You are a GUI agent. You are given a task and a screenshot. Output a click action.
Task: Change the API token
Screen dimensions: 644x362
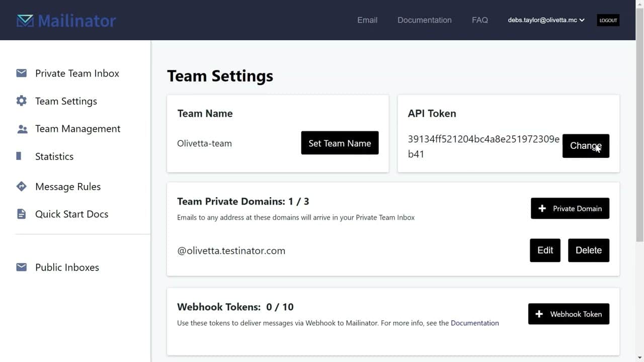coord(586,146)
